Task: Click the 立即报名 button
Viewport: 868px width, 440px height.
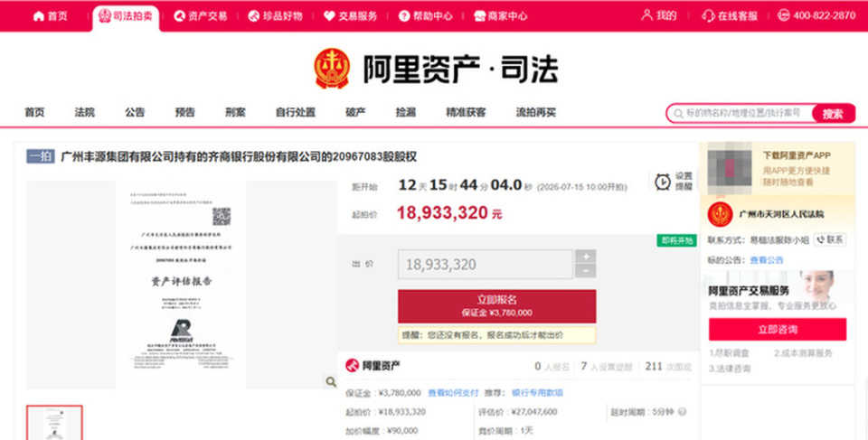Action: [496, 306]
